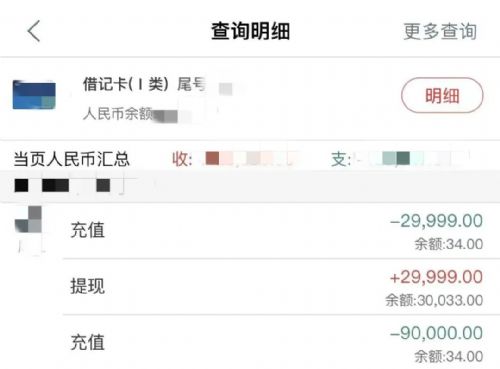500x369 pixels.
Task: Open the 提现 transaction entry
Action: tap(281, 287)
